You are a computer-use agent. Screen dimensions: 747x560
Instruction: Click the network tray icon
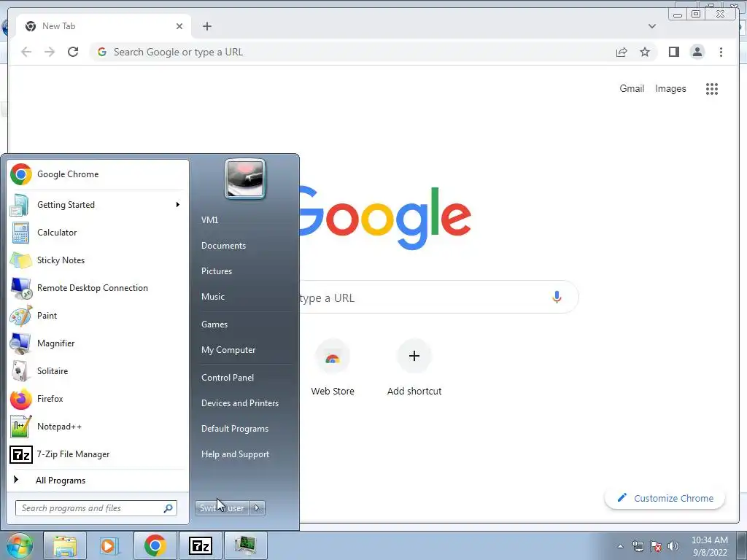pos(638,546)
